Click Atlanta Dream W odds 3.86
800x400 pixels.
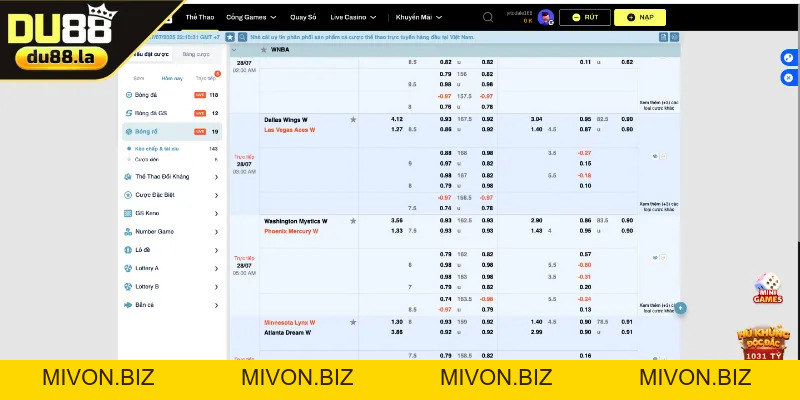pos(396,333)
